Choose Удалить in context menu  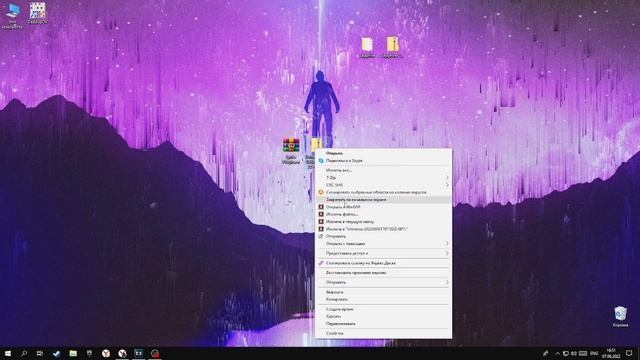[x=384, y=316]
